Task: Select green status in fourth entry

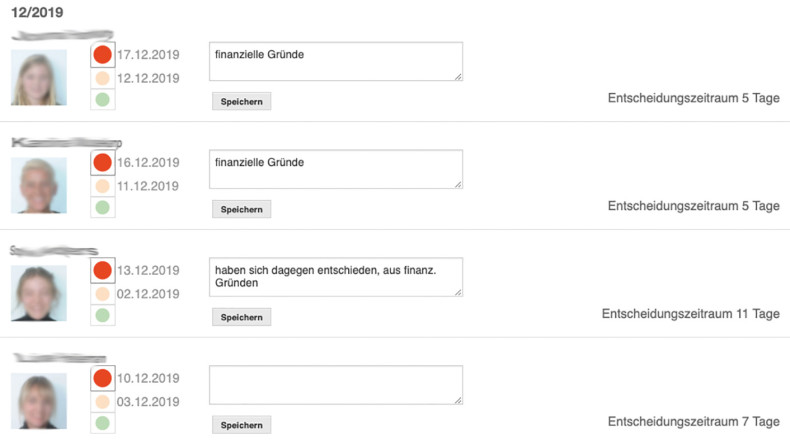Action: (x=102, y=423)
